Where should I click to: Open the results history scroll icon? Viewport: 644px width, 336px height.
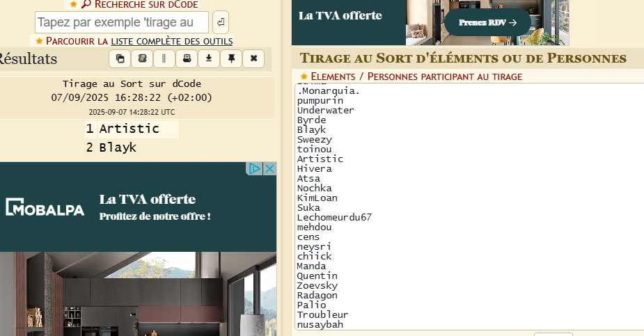point(142,58)
